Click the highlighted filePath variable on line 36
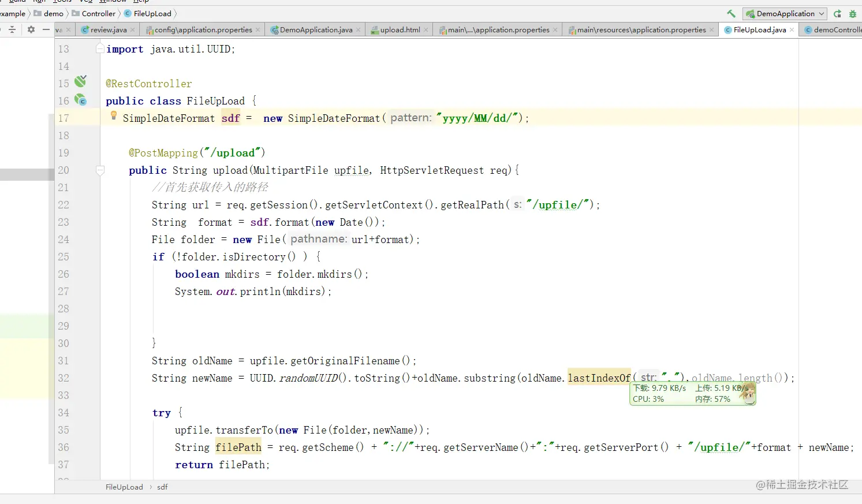 point(238,447)
